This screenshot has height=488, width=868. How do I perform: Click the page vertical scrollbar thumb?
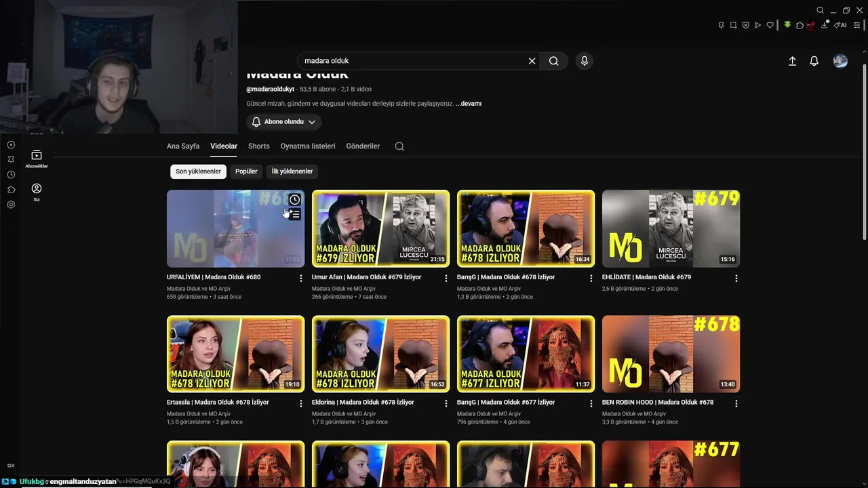(x=864, y=152)
